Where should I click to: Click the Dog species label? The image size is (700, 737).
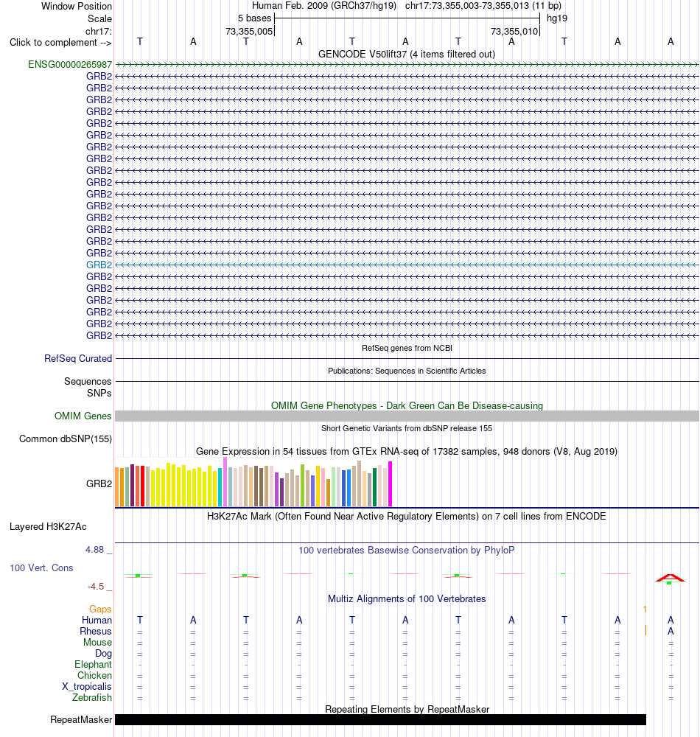tap(103, 653)
